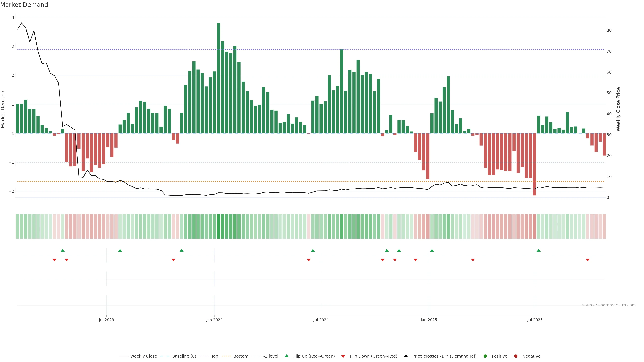Click the flip-up marker near Jul 2025

(539, 250)
